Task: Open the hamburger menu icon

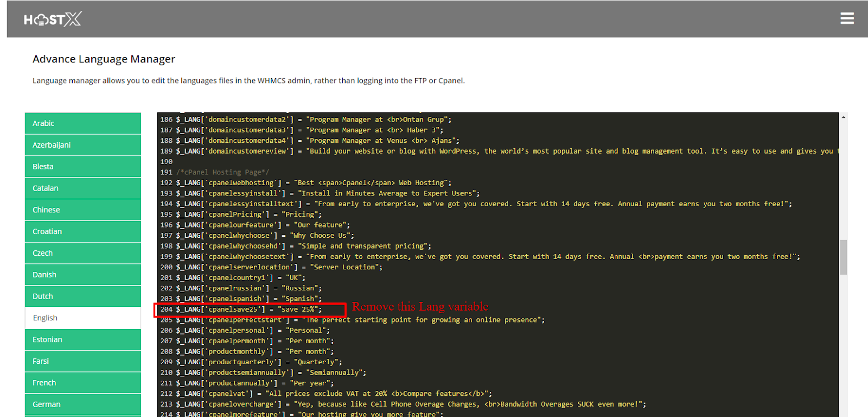Action: click(847, 18)
